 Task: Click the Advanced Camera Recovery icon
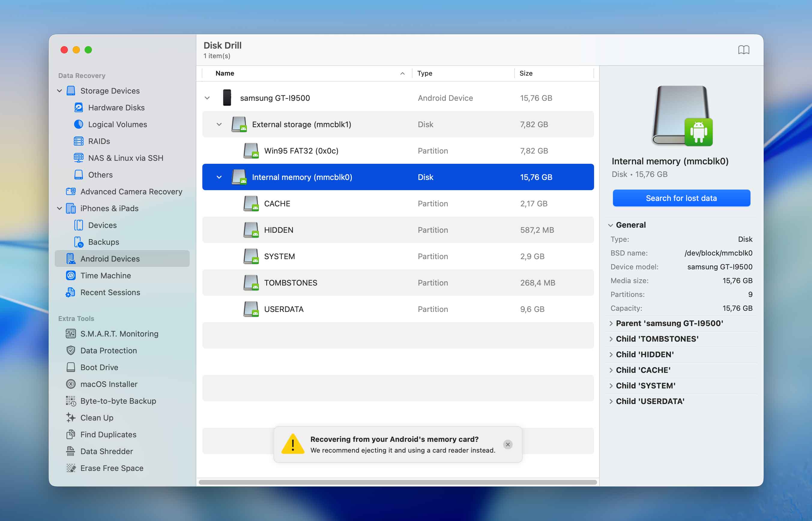[71, 191]
